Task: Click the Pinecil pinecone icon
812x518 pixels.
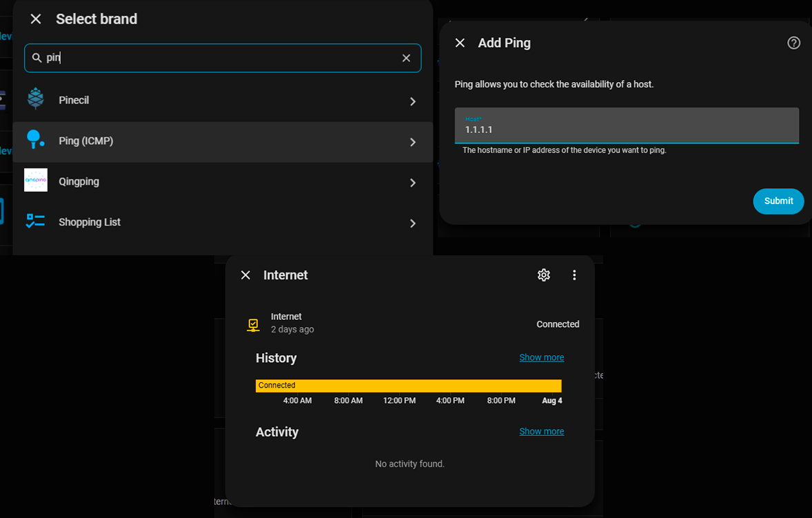Action: tap(36, 99)
